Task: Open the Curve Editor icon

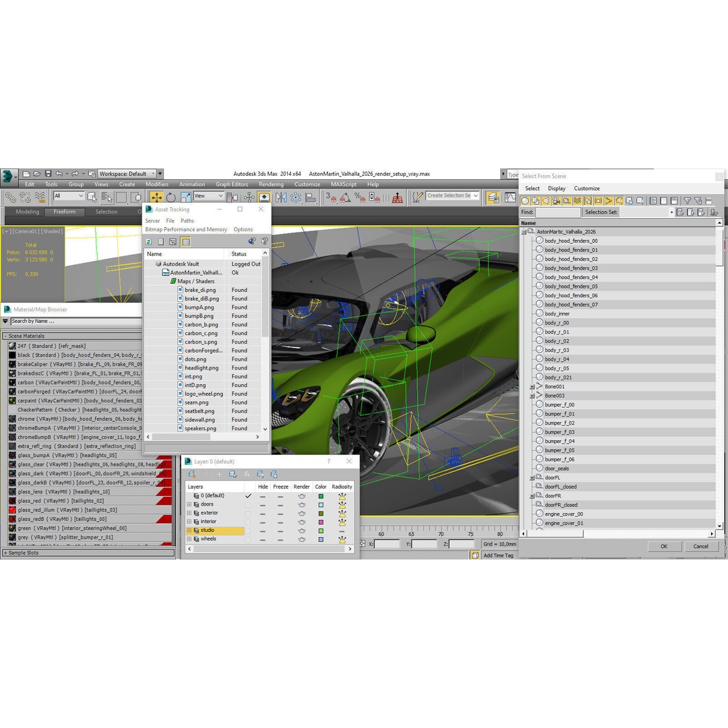Action: coord(510,198)
